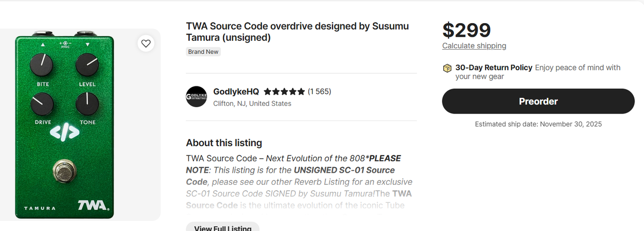Image resolution: width=644 pixels, height=231 pixels.
Task: Click the $299 price text
Action: [466, 30]
